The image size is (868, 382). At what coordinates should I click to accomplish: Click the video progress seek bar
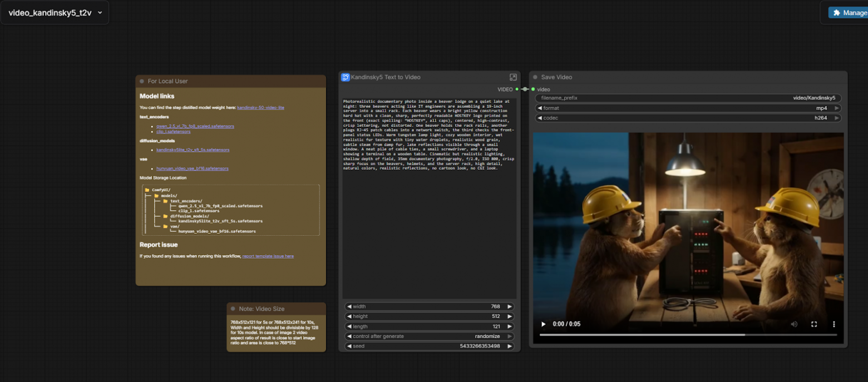688,335
